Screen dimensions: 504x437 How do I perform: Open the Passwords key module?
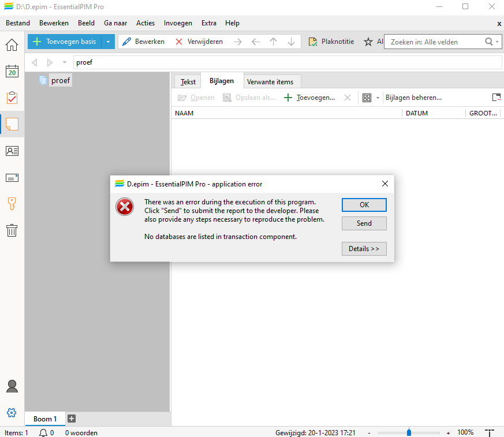[x=12, y=204]
